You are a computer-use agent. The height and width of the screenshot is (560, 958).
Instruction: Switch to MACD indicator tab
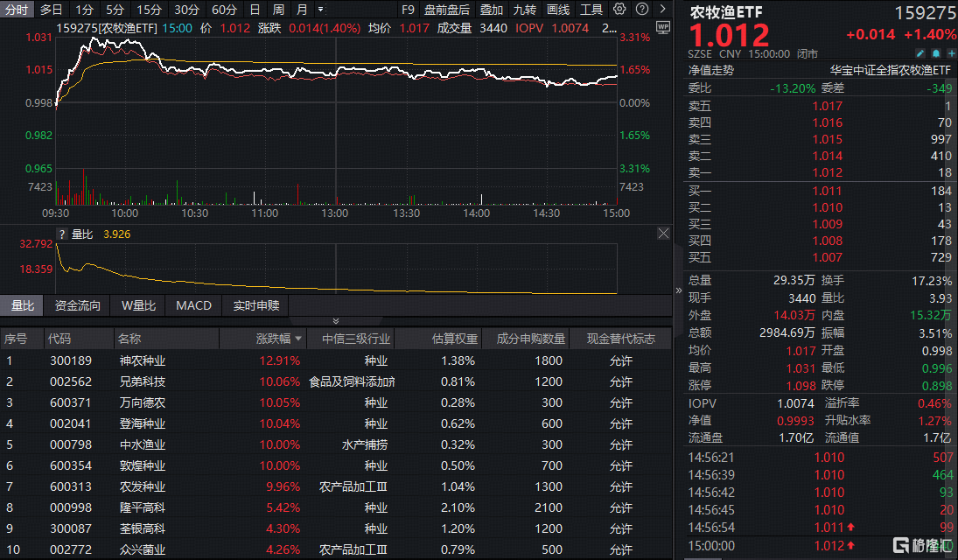[x=193, y=305]
